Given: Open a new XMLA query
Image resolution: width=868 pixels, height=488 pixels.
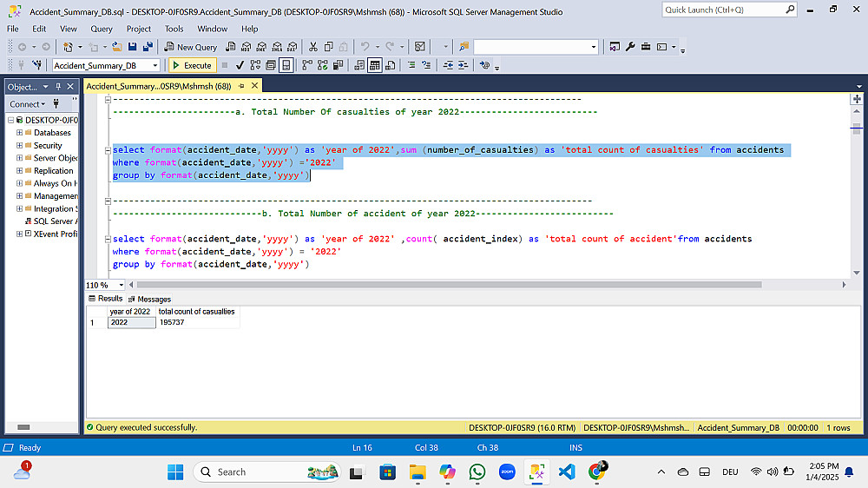Looking at the screenshot, I should (278, 47).
